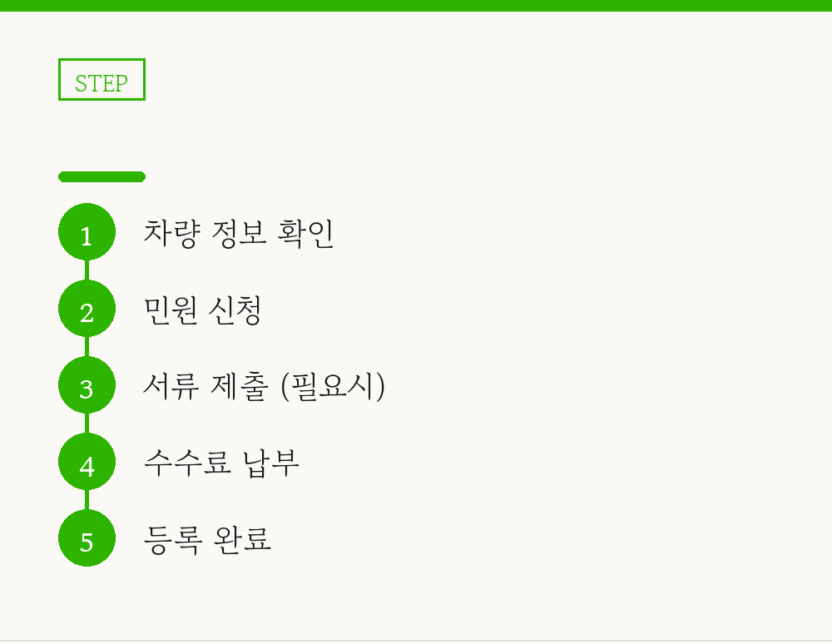Click the green top header stripe
832x644 pixels.
(x=416, y=6)
